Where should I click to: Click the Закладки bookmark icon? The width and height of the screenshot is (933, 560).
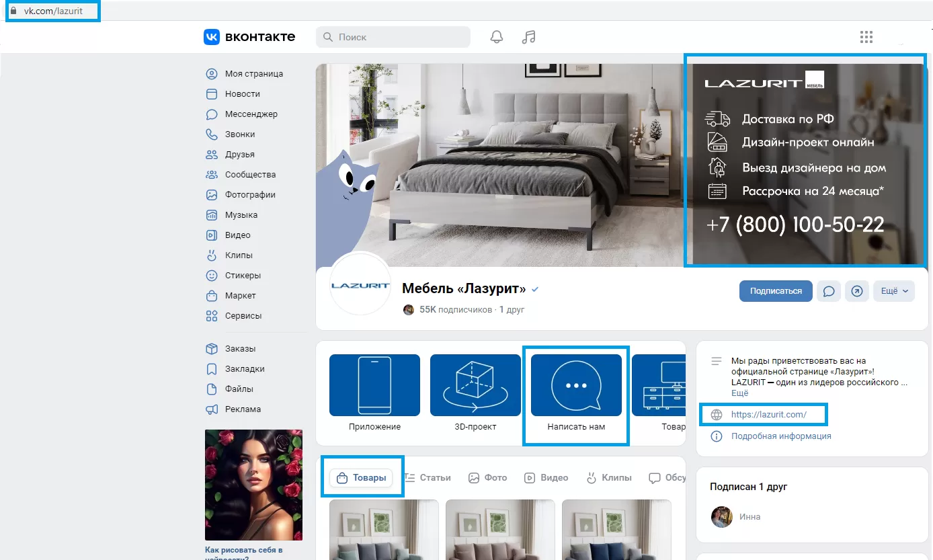[212, 369]
